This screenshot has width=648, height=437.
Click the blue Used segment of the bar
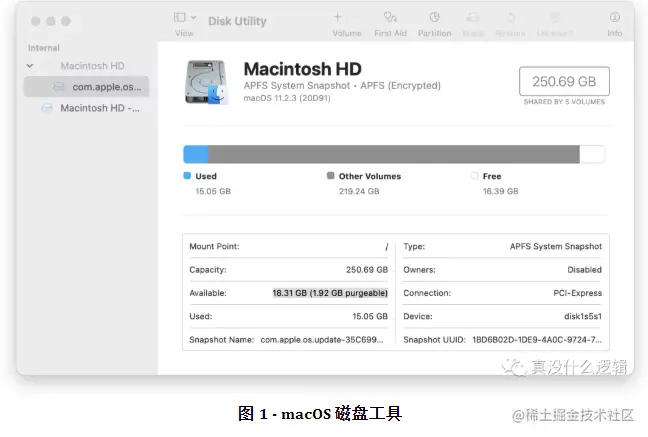point(196,154)
